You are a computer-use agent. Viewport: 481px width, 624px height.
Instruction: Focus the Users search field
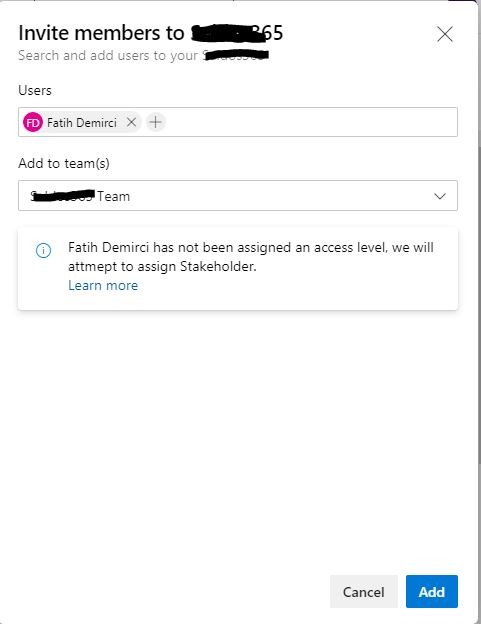(x=310, y=122)
